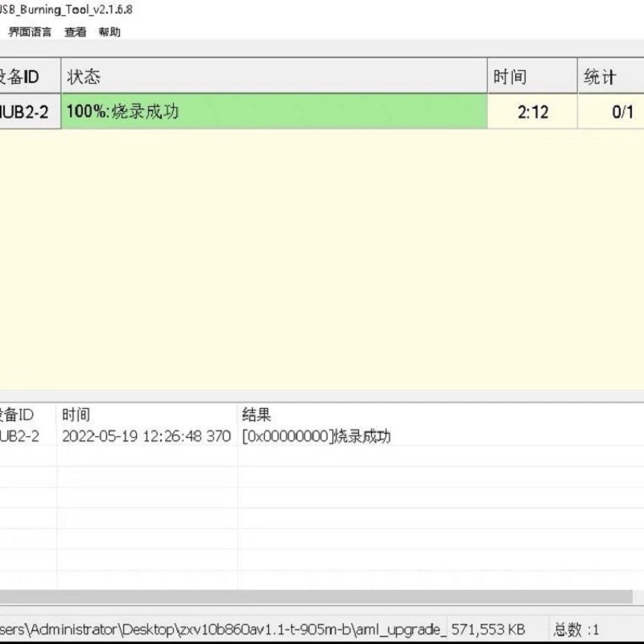Screen dimensions: 644x644
Task: Click the green 100% 烧录成功 progress bar
Action: tap(275, 111)
